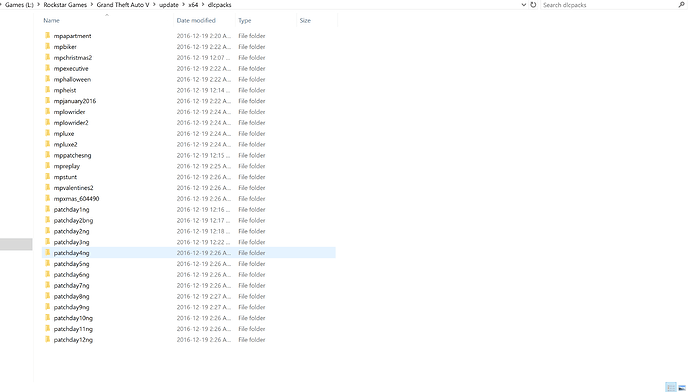Viewport: 690px width, 392px height.
Task: Click the dlcpacks breadcrumb
Action: [219, 5]
